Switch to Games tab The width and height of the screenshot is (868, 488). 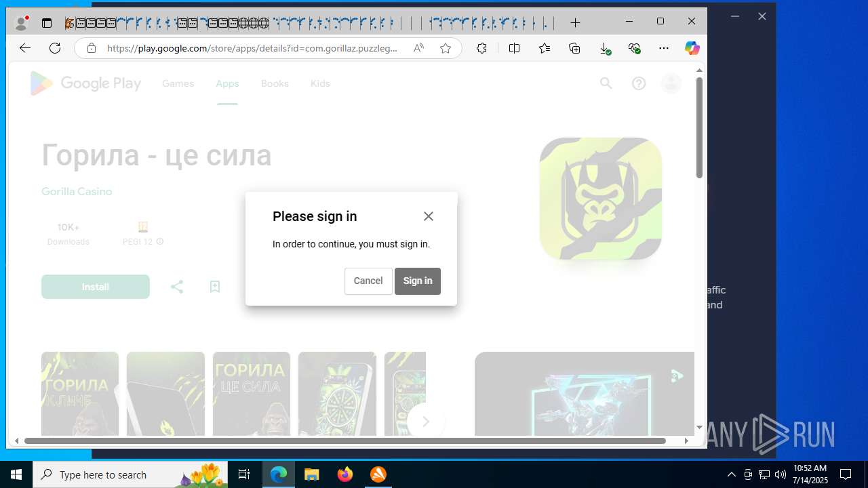click(178, 83)
